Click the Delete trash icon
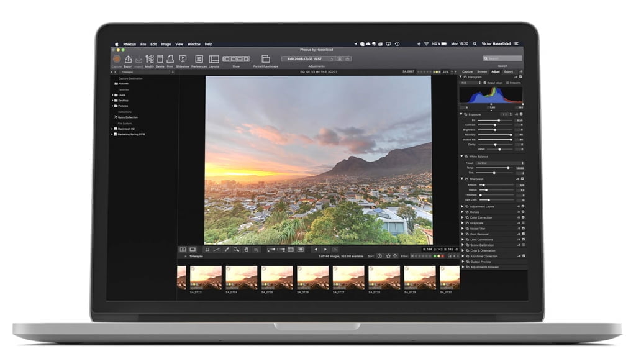Viewport: 636px width, 364px height. click(160, 59)
